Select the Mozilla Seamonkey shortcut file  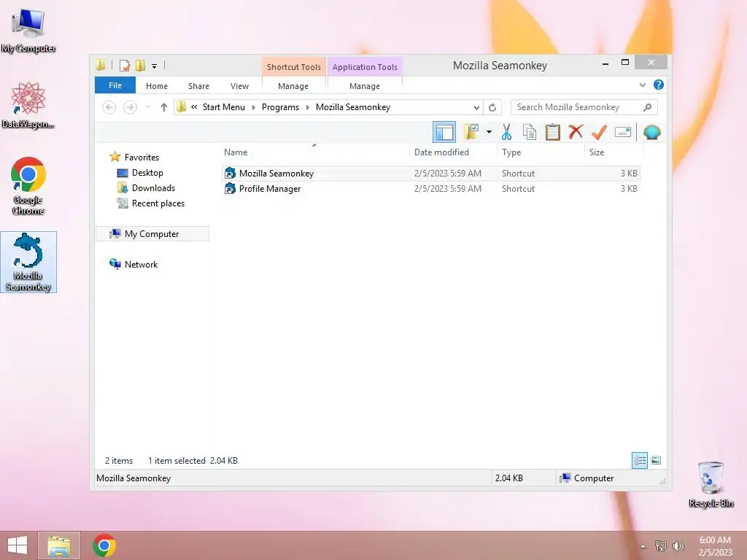pyautogui.click(x=431, y=174)
